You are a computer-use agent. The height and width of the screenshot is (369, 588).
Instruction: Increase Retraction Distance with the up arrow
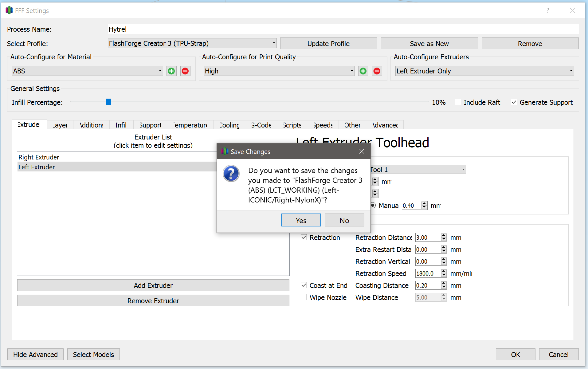pos(444,235)
